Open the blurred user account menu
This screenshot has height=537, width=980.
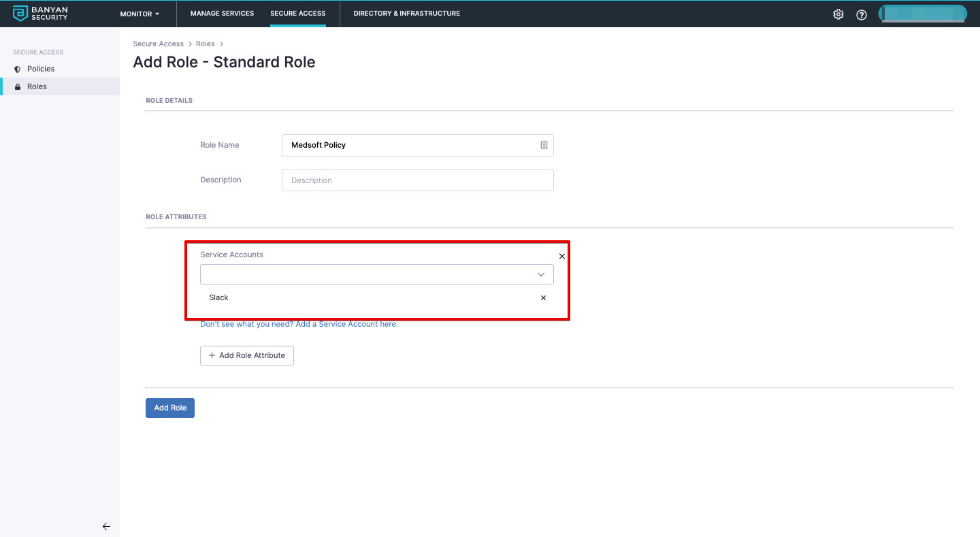(x=923, y=14)
